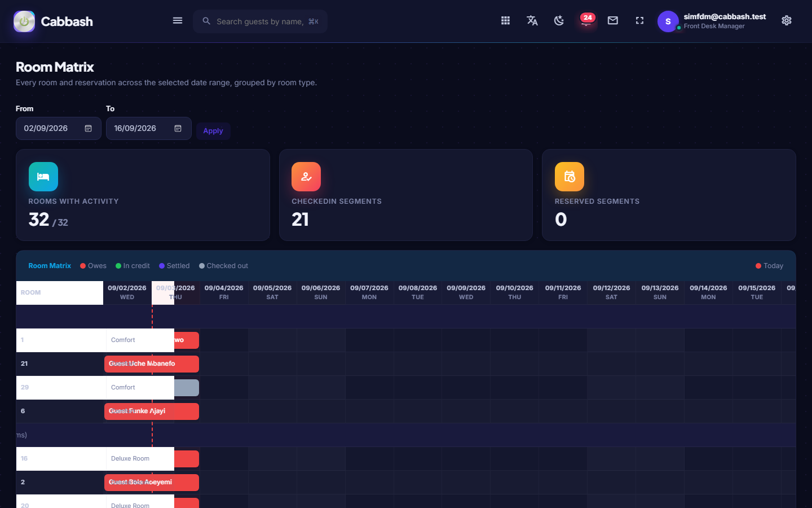
Task: Select the 09/08/2026 TUE column header
Action: 418,292
